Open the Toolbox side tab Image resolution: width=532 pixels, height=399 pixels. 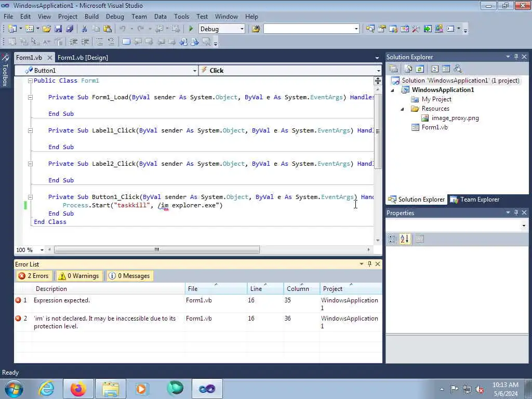[5, 71]
